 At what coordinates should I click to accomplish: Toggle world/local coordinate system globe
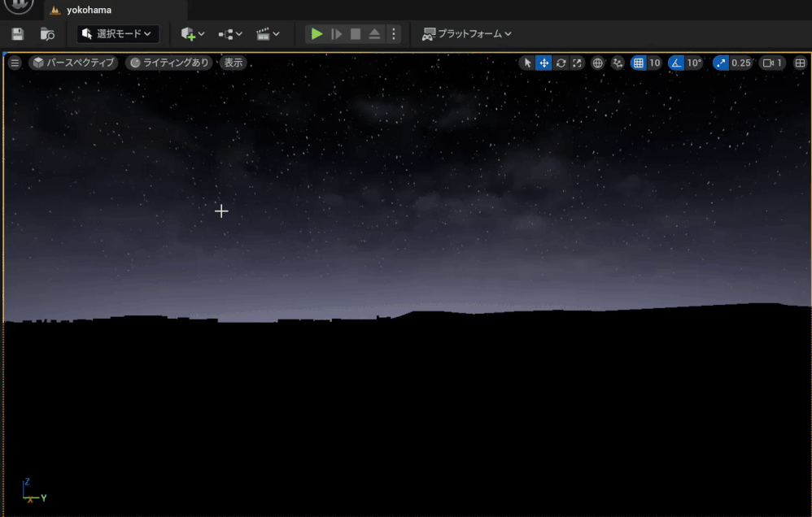tap(598, 62)
